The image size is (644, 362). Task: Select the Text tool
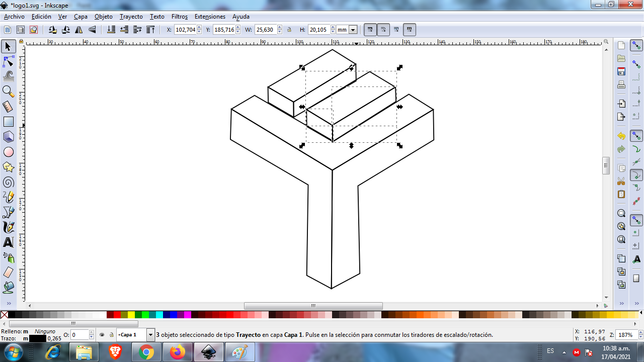(x=8, y=242)
